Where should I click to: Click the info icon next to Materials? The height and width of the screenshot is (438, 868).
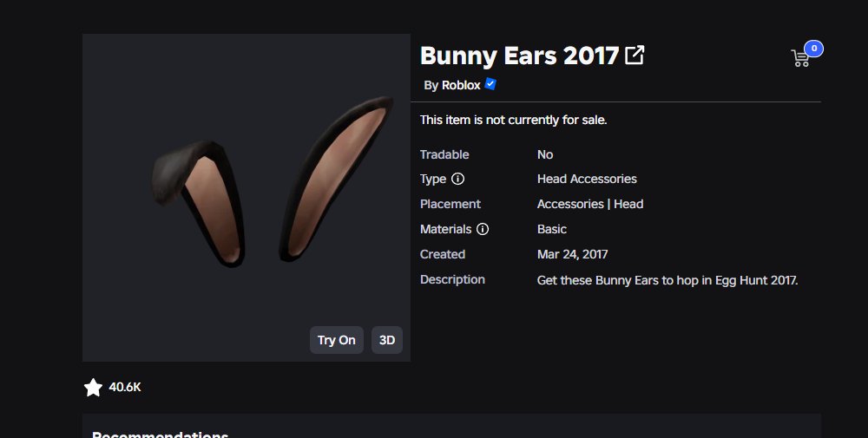pos(483,229)
